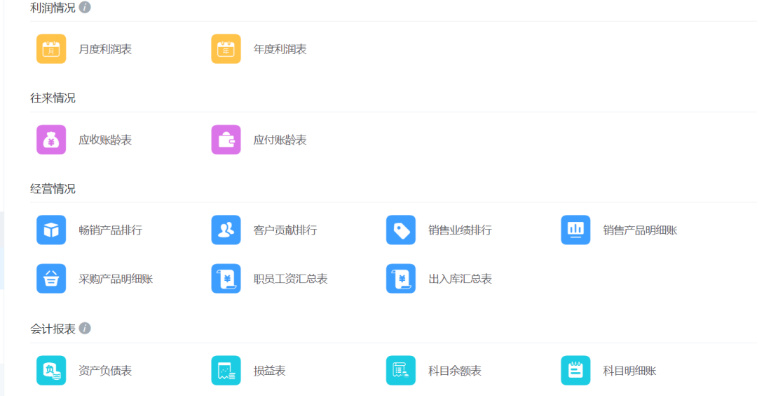Image resolution: width=758 pixels, height=396 pixels.
Task: View the 销售产品明细账 report
Action: 640,230
